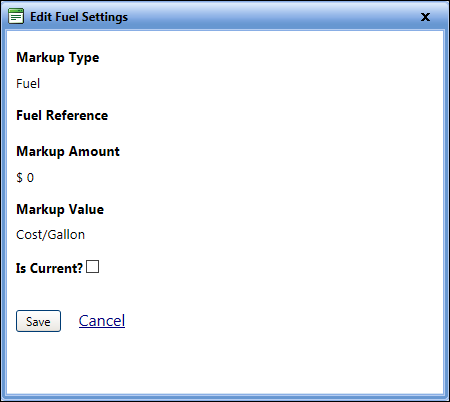Image resolution: width=450 pixels, height=402 pixels.
Task: Close the Edit Fuel Settings dialog
Action: click(x=425, y=17)
